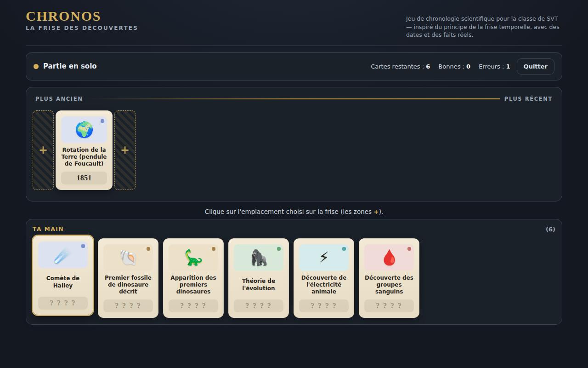Click the CHRONOS title logo
This screenshot has height=368, width=588.
[63, 16]
